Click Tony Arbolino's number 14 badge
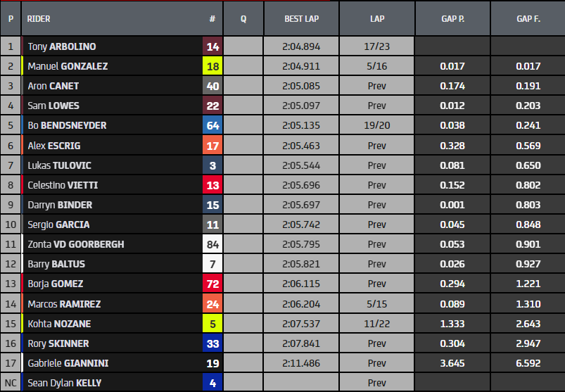This screenshot has height=392, width=565. coord(212,46)
